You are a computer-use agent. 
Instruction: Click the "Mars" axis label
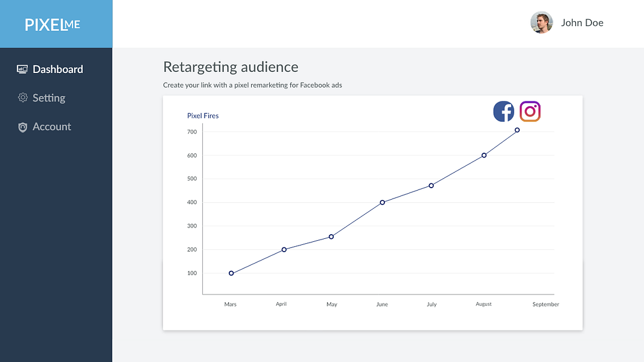(x=231, y=304)
